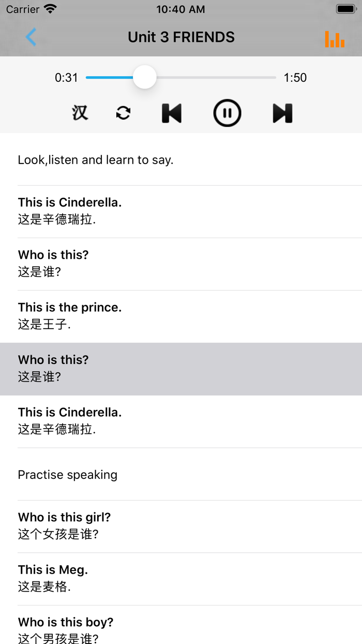Viewport: 362px width, 644px height.
Task: Select the second "This is Cinderella." line
Action: (x=181, y=421)
